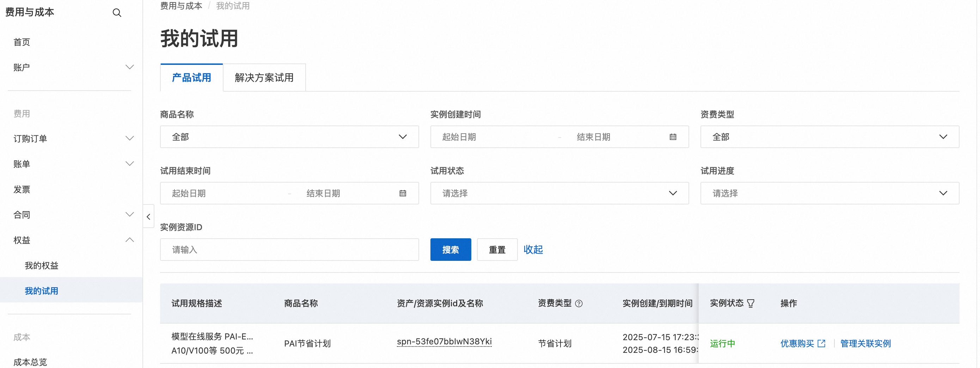Click the help icon beside 资费类型 column
This screenshot has width=980, height=368.
pos(578,304)
